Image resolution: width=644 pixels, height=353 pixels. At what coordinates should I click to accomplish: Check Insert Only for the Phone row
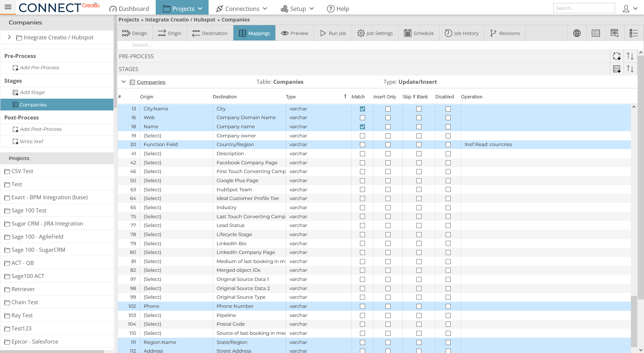pos(388,306)
